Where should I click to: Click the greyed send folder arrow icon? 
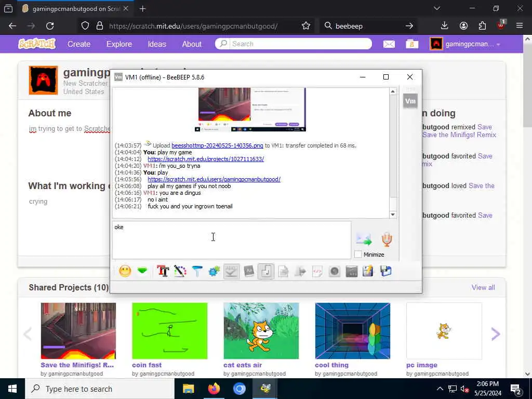click(300, 271)
